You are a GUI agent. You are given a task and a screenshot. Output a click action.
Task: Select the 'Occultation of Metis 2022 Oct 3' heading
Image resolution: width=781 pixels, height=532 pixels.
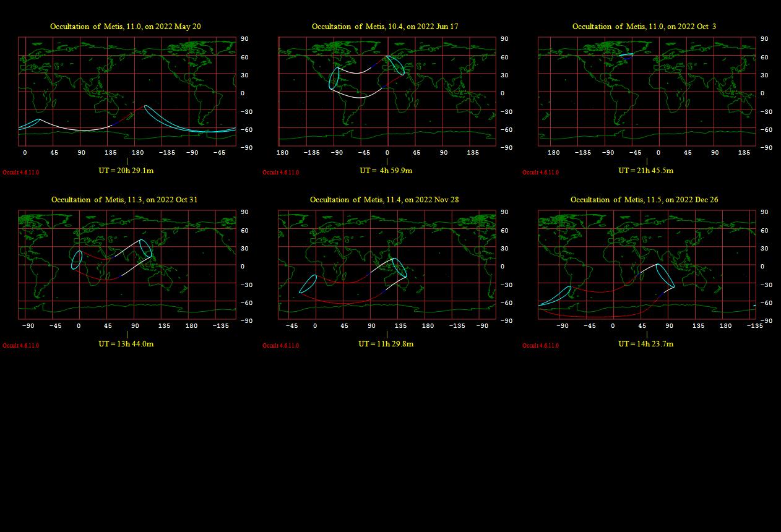[x=644, y=27]
